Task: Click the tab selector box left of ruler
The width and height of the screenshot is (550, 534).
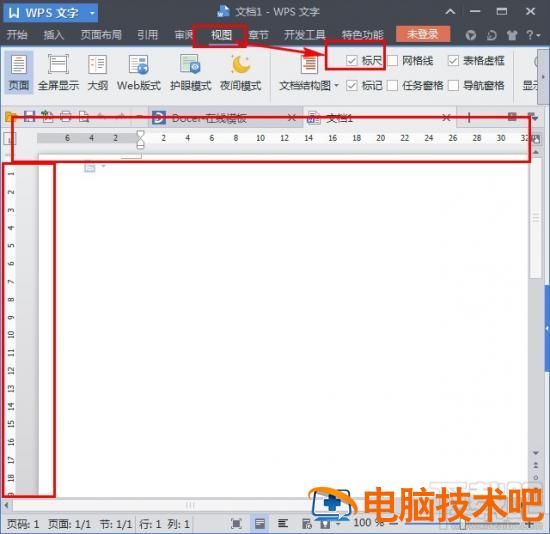Action: 9,139
